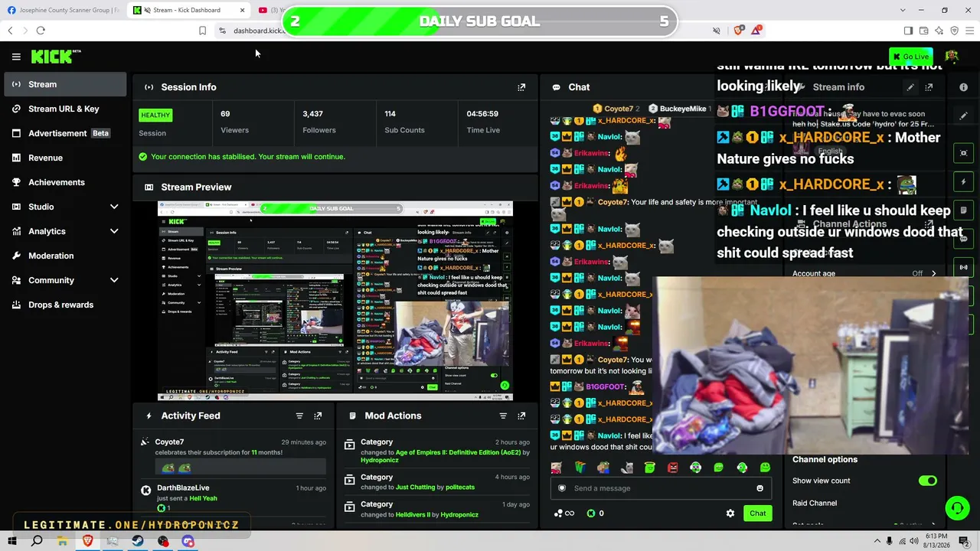The width and height of the screenshot is (980, 551).
Task: Pick the angry red emote
Action: tap(672, 468)
